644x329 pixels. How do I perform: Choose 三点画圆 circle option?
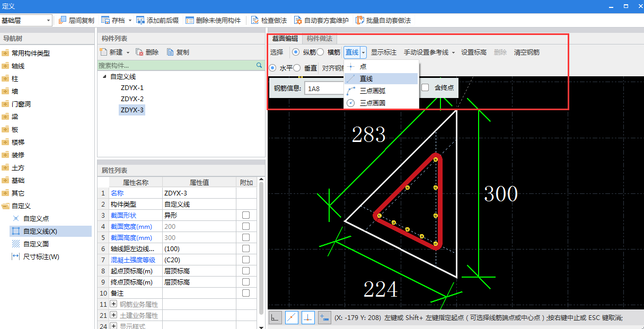click(x=382, y=103)
